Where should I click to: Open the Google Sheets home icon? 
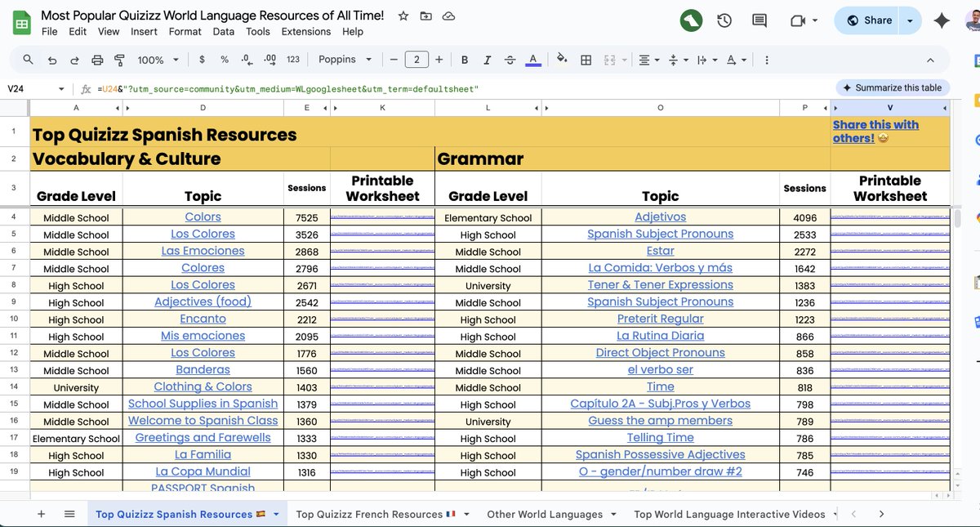[x=21, y=22]
